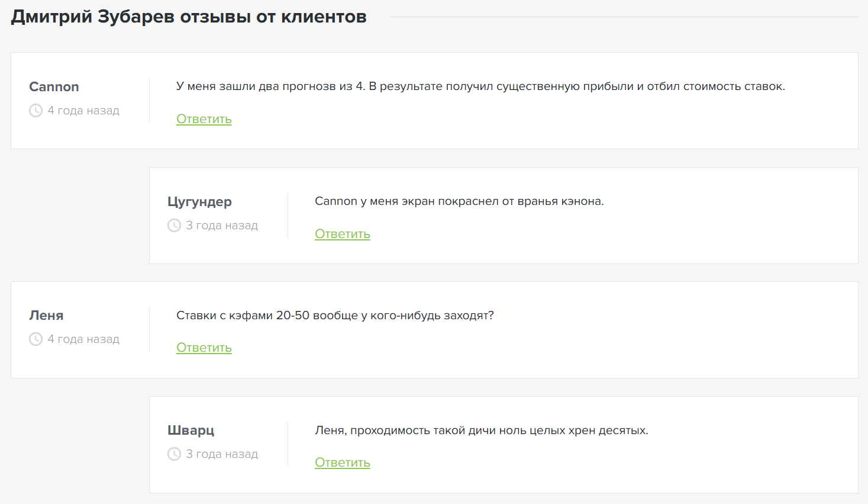Image resolution: width=868 pixels, height=504 pixels.
Task: Select the Леня username label
Action: pyautogui.click(x=46, y=315)
